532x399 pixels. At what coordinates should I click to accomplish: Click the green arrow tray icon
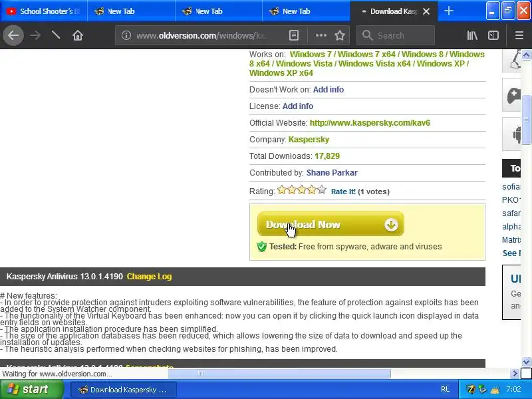point(483,389)
